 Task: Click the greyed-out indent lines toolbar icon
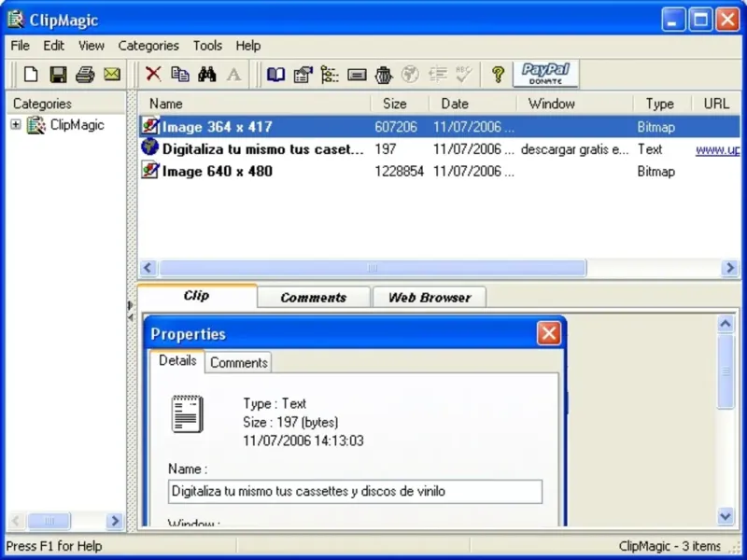pyautogui.click(x=437, y=75)
